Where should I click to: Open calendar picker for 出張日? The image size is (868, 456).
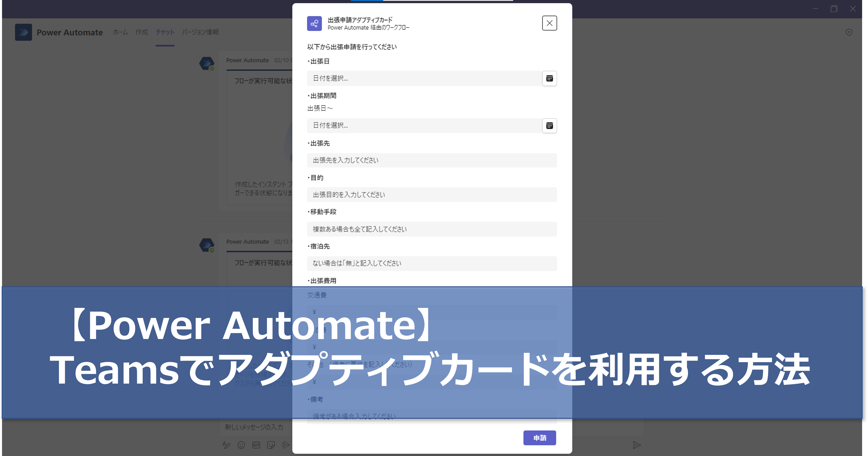549,78
